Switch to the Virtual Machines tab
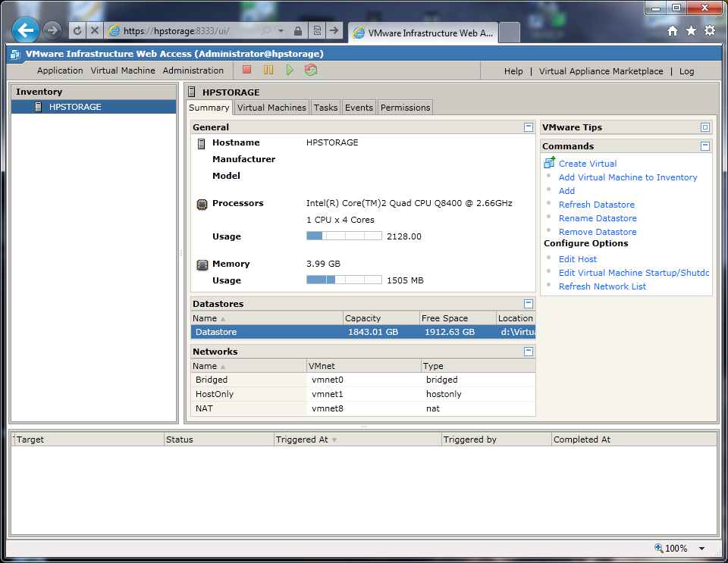 point(271,108)
